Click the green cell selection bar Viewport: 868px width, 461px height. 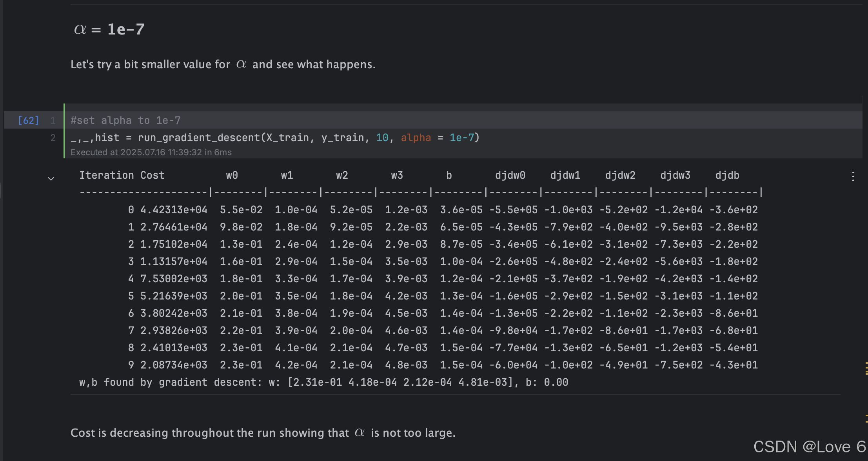point(64,131)
